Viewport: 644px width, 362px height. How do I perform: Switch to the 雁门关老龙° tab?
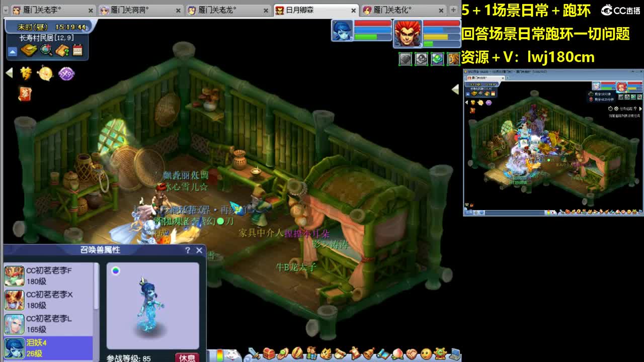coord(228,10)
